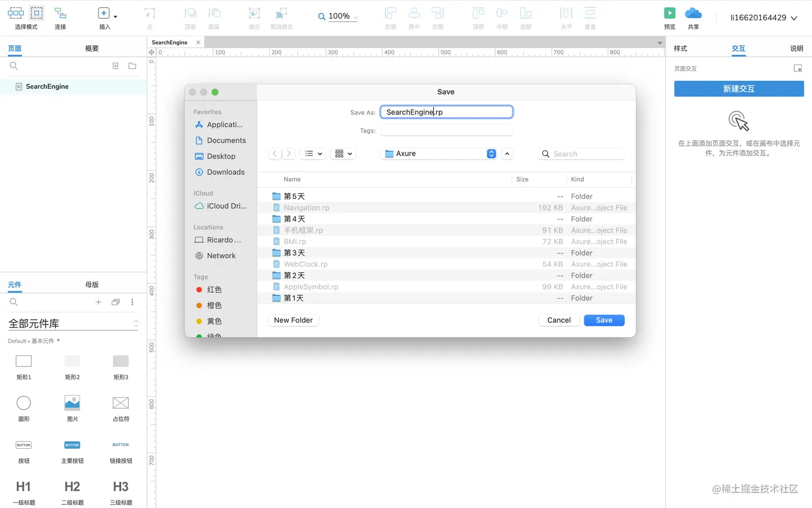Click the 共享 cloud share icon

[693, 13]
